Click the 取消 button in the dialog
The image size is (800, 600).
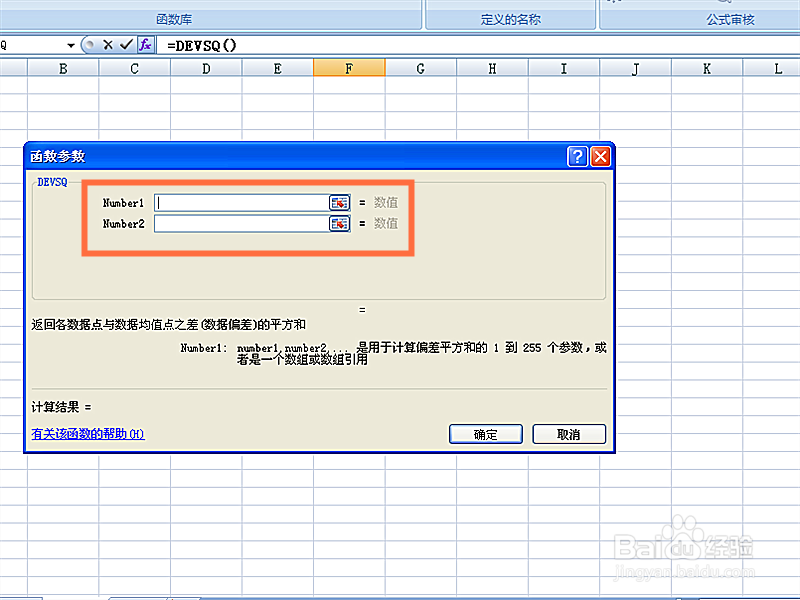tap(569, 434)
